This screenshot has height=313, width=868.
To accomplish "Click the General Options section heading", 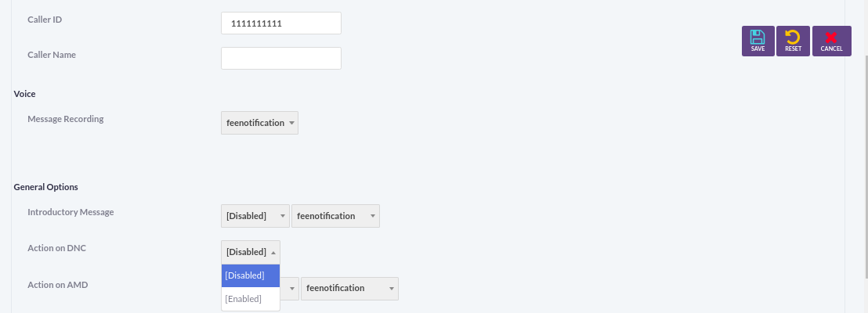I will click(46, 187).
